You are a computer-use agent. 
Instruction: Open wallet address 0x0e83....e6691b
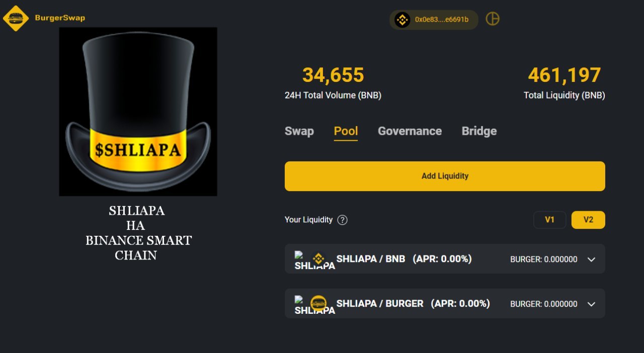[x=442, y=20]
